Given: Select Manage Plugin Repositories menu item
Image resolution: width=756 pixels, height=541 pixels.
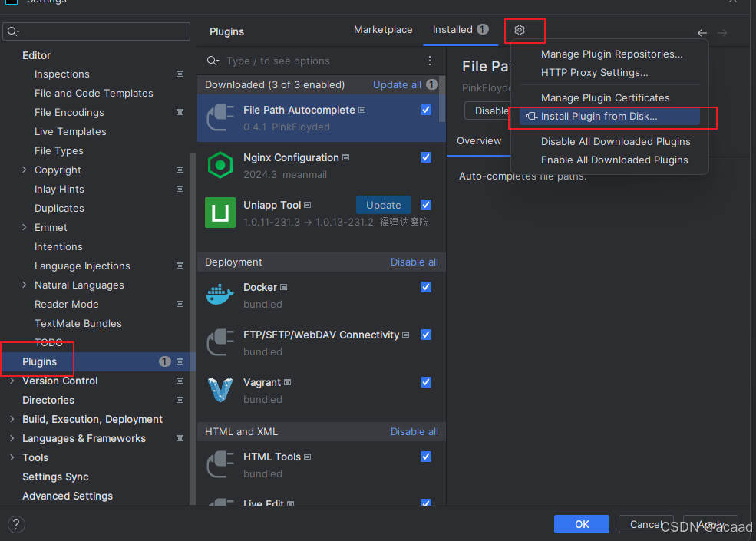Looking at the screenshot, I should (612, 54).
